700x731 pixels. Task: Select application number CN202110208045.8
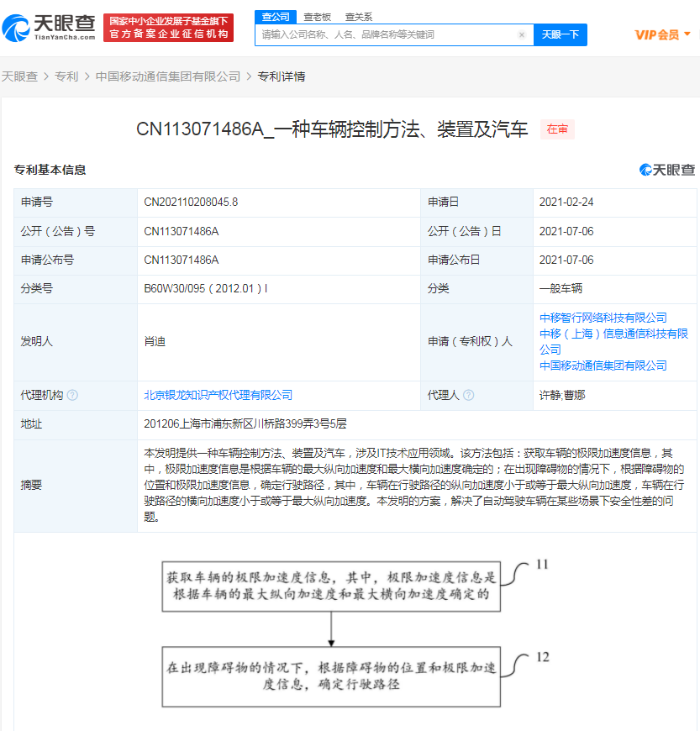(x=191, y=202)
